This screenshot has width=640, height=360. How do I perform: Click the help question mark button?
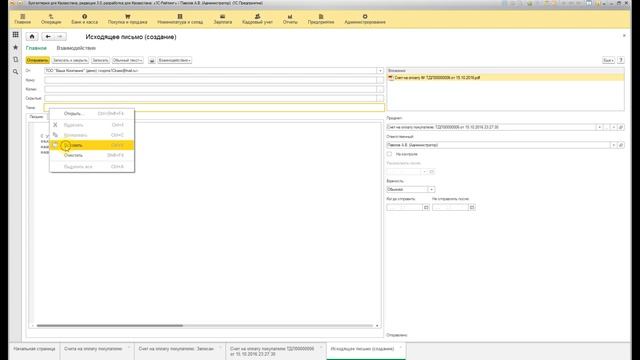620,60
